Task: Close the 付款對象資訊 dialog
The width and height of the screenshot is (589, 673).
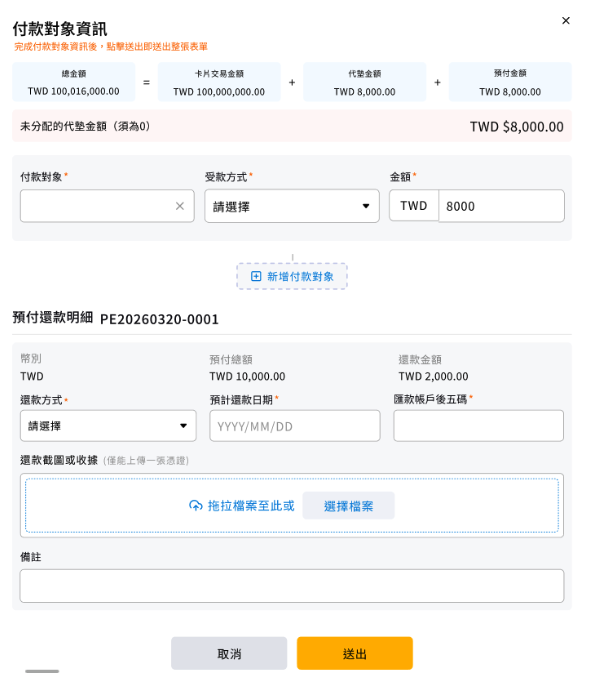Action: pos(566,21)
